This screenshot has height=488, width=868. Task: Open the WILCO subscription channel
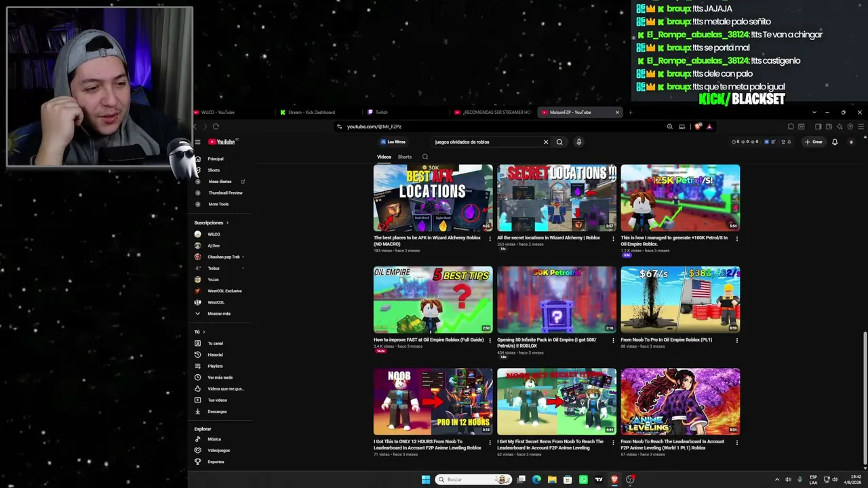tap(214, 235)
